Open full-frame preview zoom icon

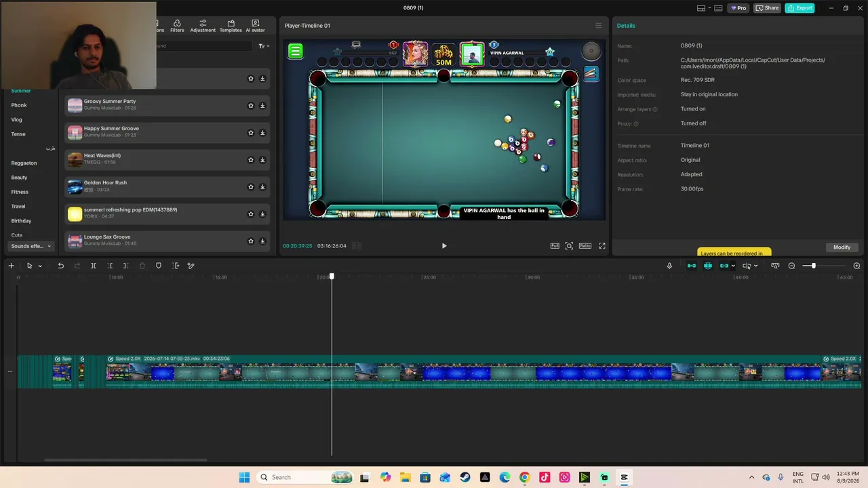(x=555, y=246)
